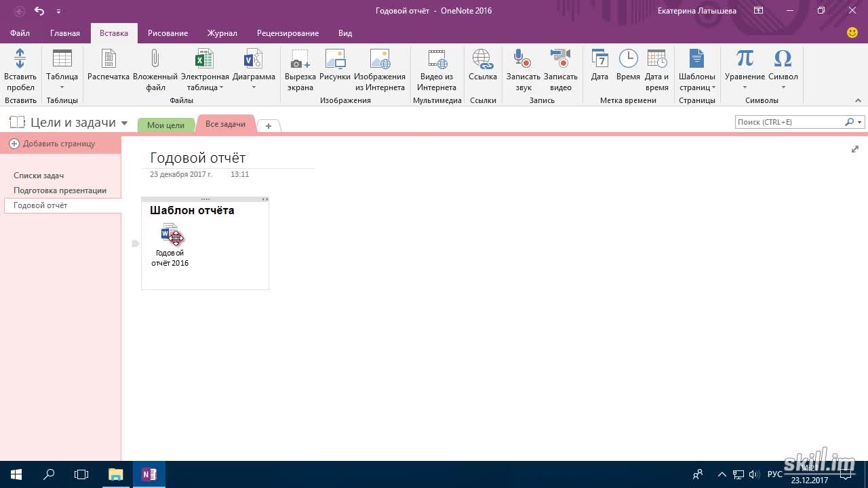Toggle full page view expand arrow

tap(854, 149)
